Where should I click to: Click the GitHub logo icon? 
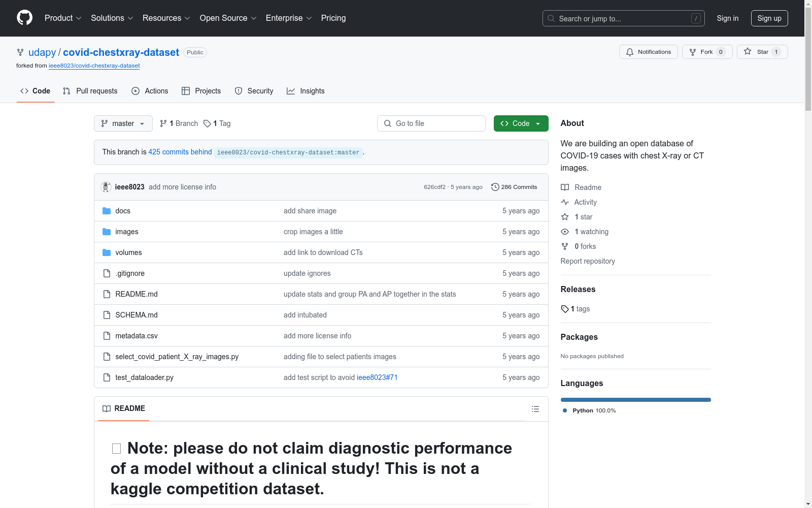[24, 18]
